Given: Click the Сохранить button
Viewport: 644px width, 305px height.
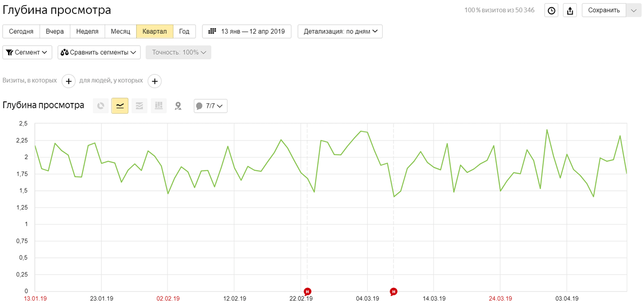Looking at the screenshot, I should point(604,10).
